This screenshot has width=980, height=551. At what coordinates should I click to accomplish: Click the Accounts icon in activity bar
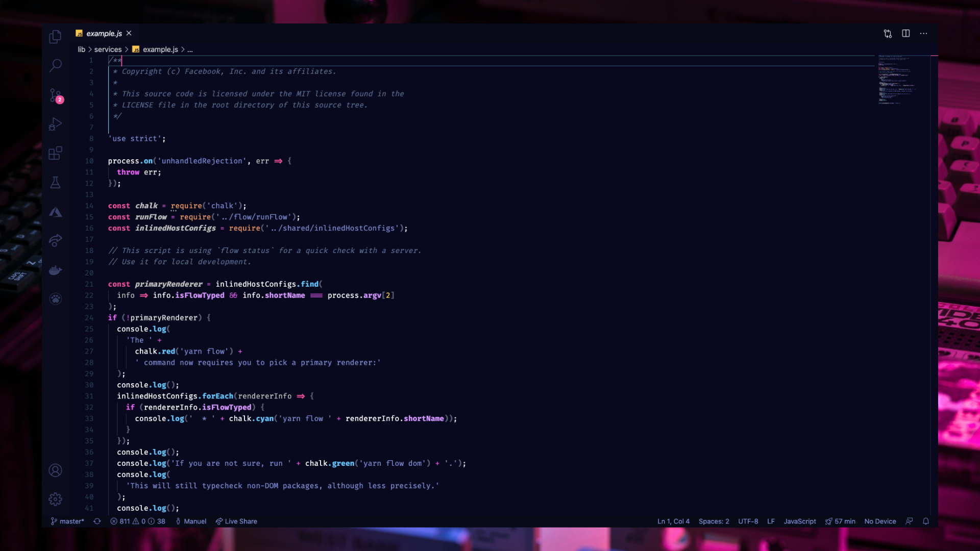pyautogui.click(x=55, y=470)
